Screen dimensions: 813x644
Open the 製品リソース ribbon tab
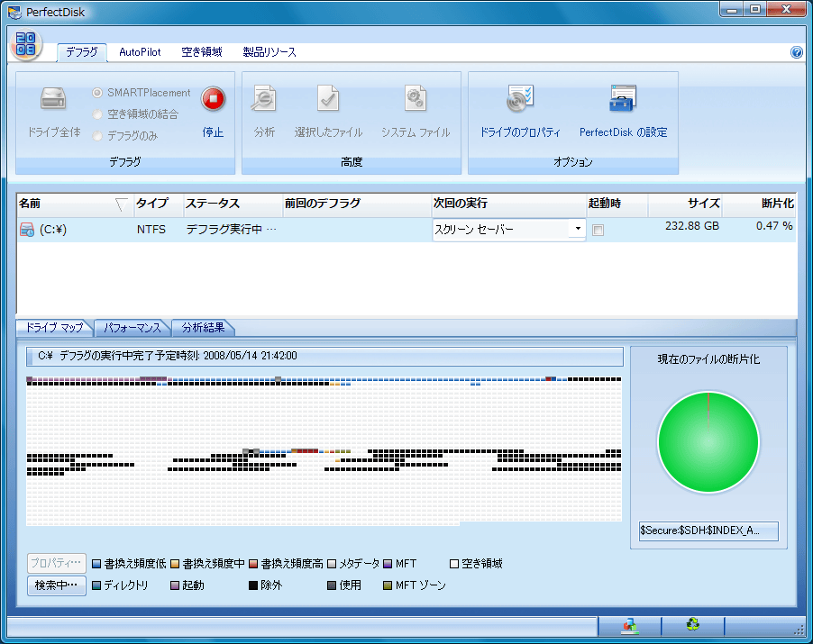[269, 52]
